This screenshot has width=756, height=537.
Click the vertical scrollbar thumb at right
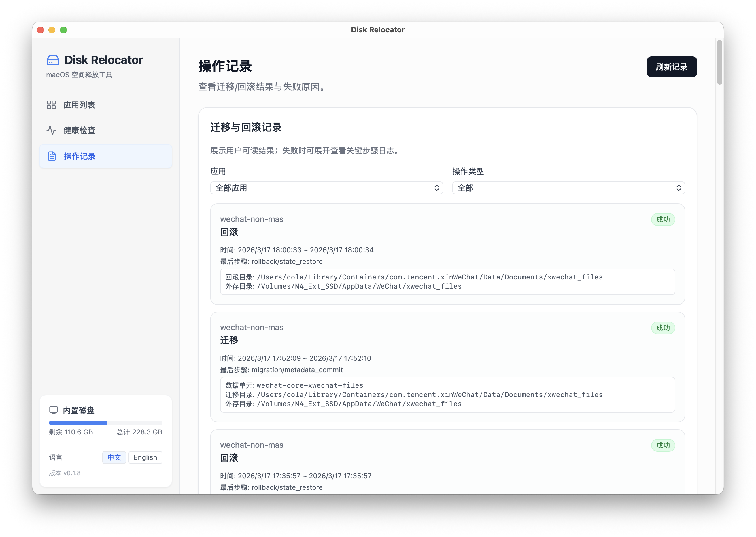click(719, 62)
